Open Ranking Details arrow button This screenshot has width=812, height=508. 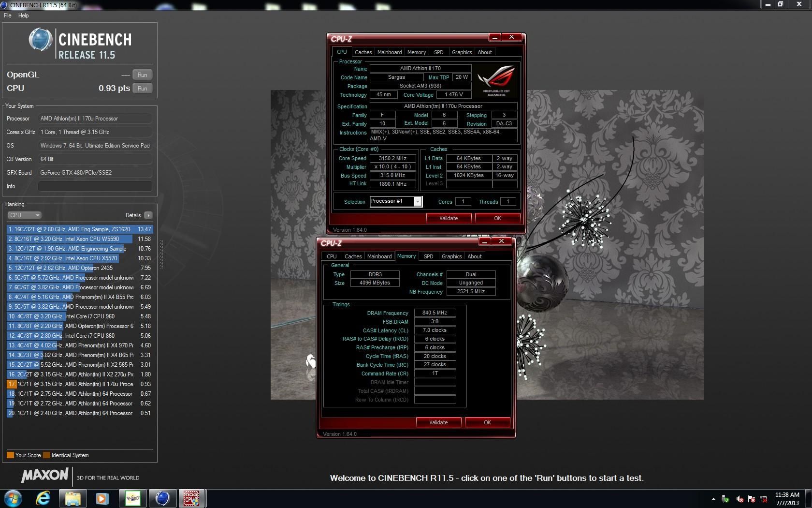pyautogui.click(x=148, y=215)
